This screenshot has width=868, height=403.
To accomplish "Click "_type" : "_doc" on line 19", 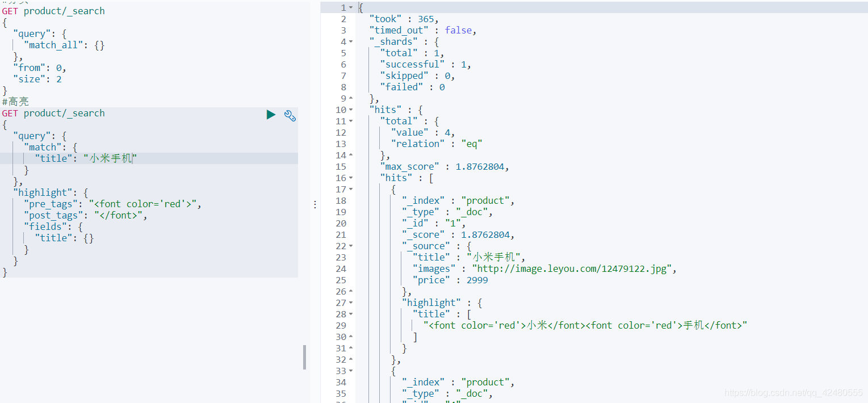I will coord(447,212).
